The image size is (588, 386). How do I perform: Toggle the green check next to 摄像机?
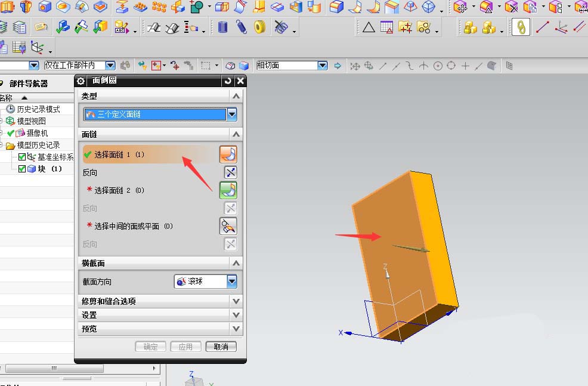11,133
